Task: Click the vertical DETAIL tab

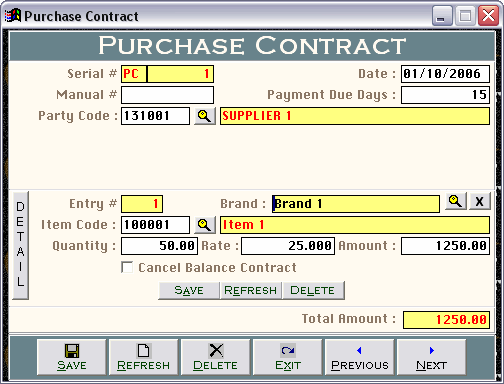Action: [x=21, y=245]
